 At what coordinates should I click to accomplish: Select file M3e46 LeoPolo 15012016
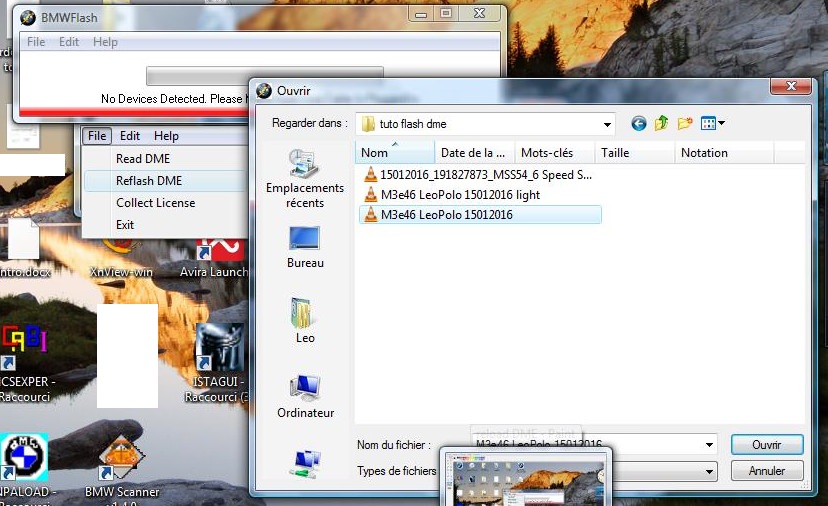click(479, 214)
